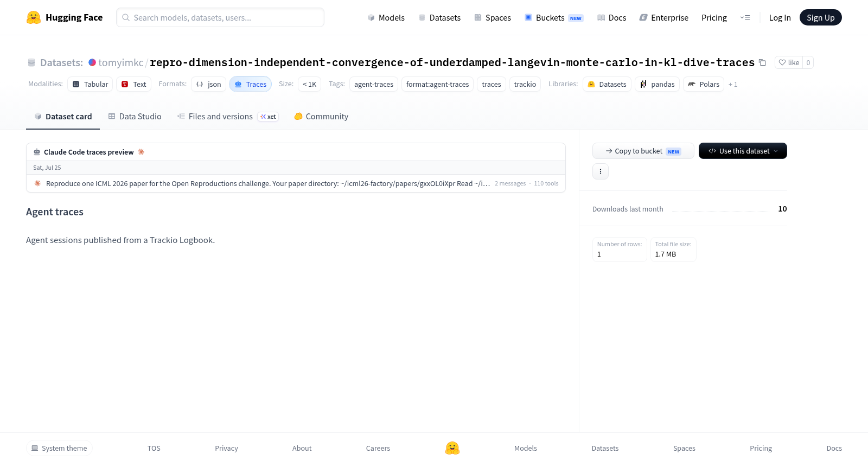The image size is (868, 467).
Task: Click the like count of 0
Action: (x=808, y=62)
